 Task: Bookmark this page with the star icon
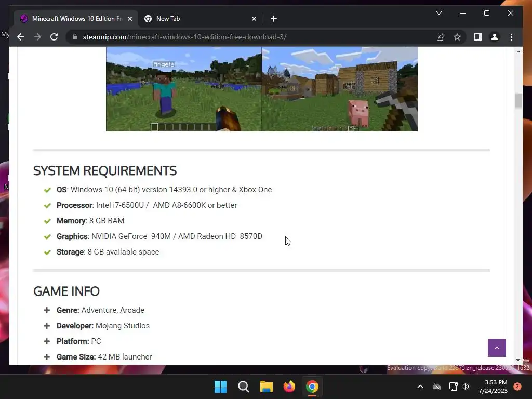point(457,37)
